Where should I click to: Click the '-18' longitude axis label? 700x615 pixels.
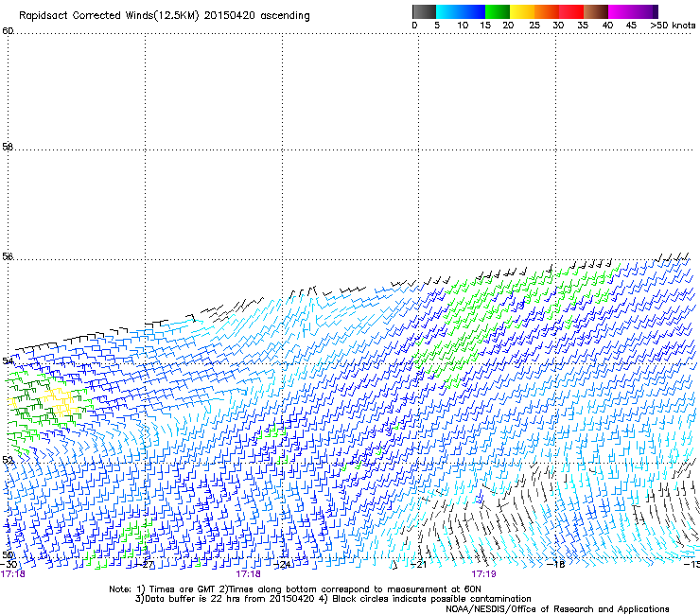click(x=556, y=564)
